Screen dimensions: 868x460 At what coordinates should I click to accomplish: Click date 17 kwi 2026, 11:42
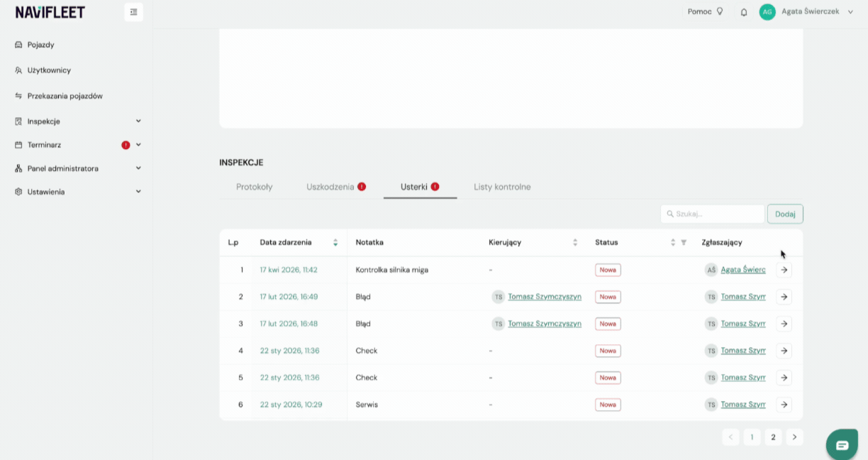(x=289, y=270)
